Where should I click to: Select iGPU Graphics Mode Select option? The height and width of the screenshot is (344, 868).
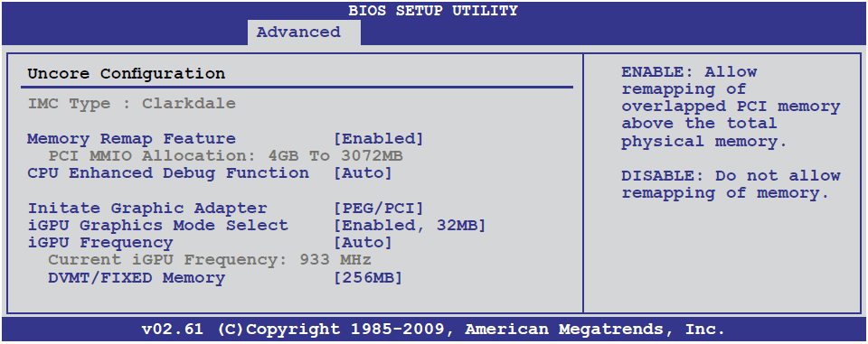point(157,226)
